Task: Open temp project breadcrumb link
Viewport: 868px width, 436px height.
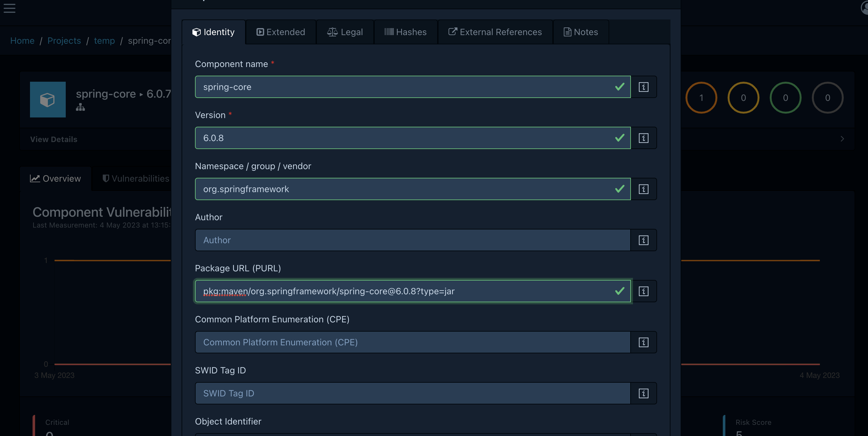Action: pos(104,41)
